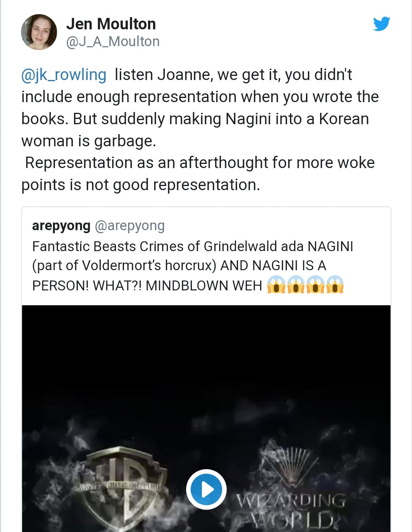Click the 'woman is garbage.' line
Screen dimensions: 412x532
coord(89,141)
